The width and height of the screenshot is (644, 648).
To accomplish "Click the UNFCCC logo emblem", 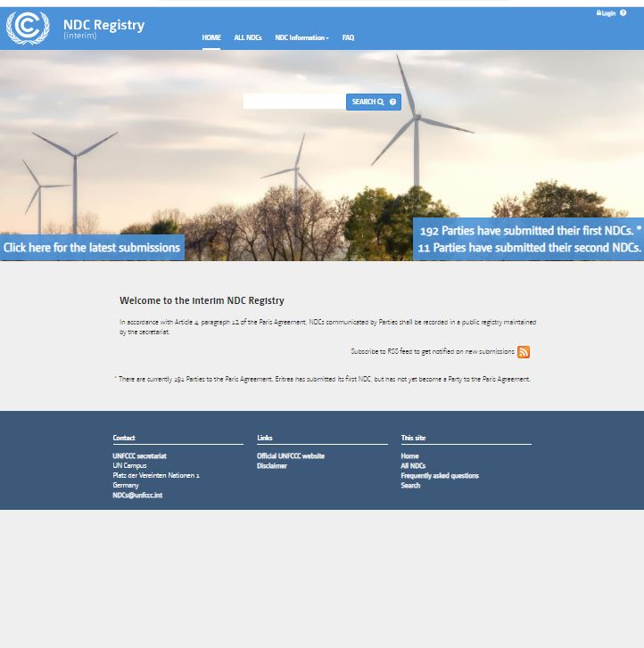I will click(x=28, y=28).
